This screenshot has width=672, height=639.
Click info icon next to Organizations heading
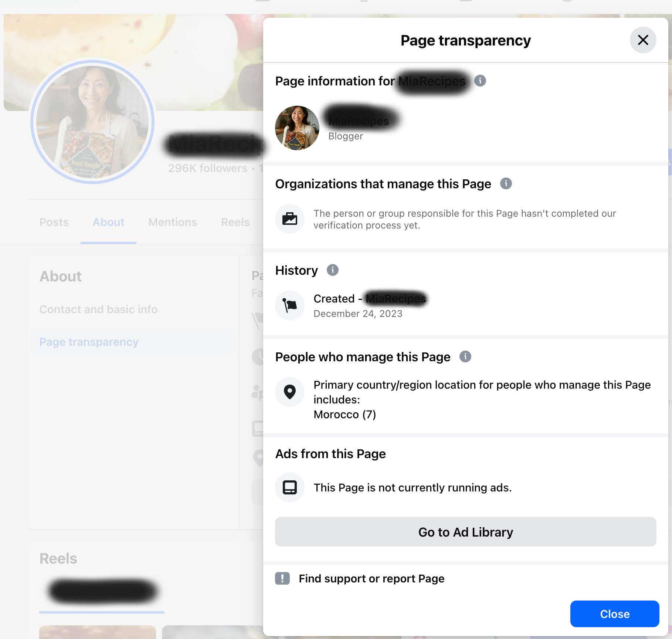[x=506, y=183]
